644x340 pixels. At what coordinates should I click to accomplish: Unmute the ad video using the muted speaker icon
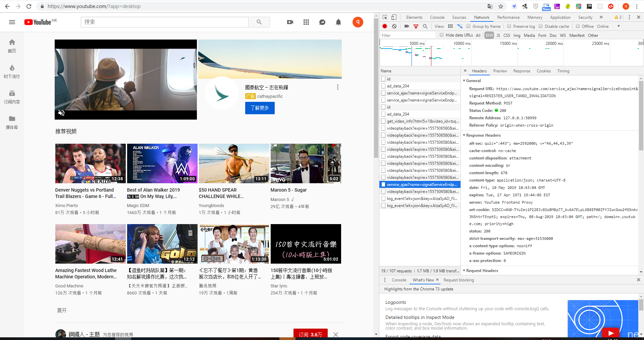(x=61, y=113)
